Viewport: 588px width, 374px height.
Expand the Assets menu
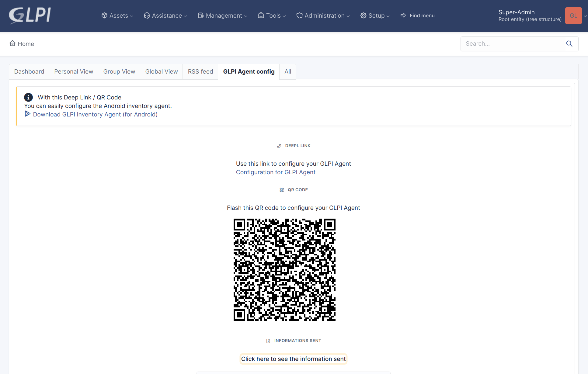tap(117, 16)
